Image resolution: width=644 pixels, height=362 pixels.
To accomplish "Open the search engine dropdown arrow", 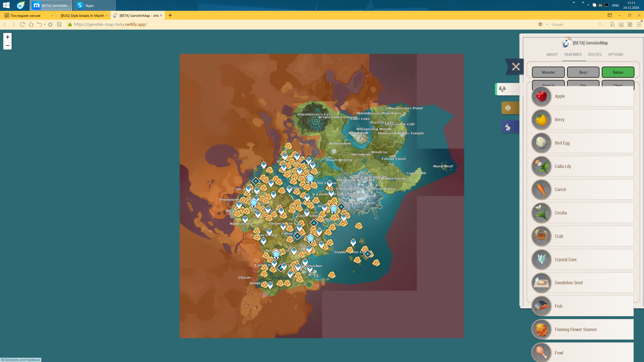I will (547, 24).
